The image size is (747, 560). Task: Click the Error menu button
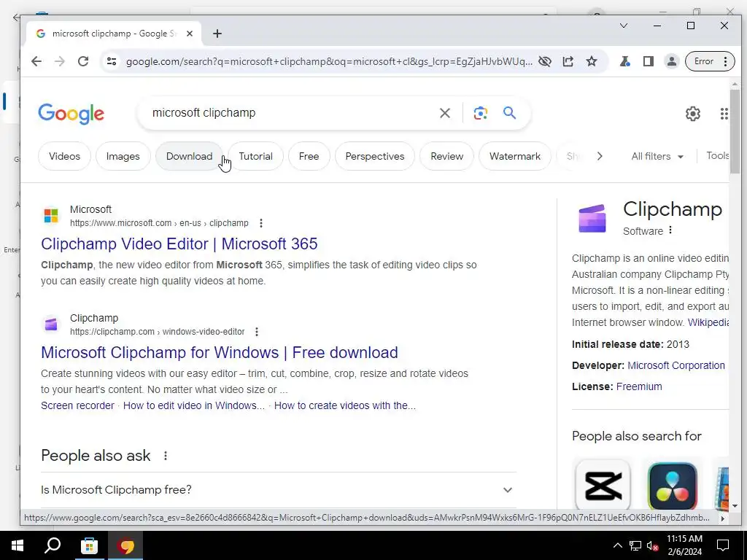[710, 61]
